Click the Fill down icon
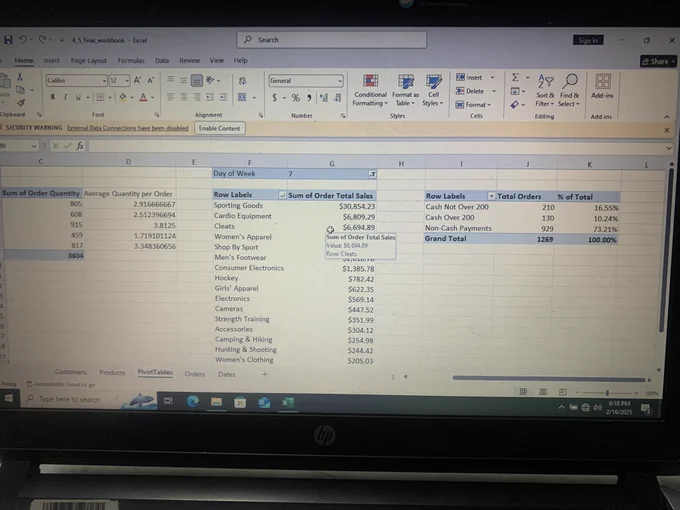The height and width of the screenshot is (510, 680). [x=515, y=91]
